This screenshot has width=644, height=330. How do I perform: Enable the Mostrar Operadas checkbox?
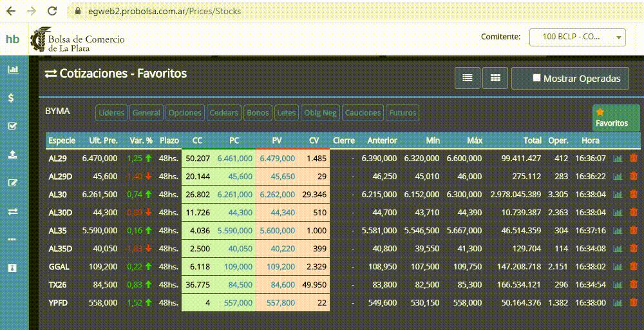click(x=536, y=78)
